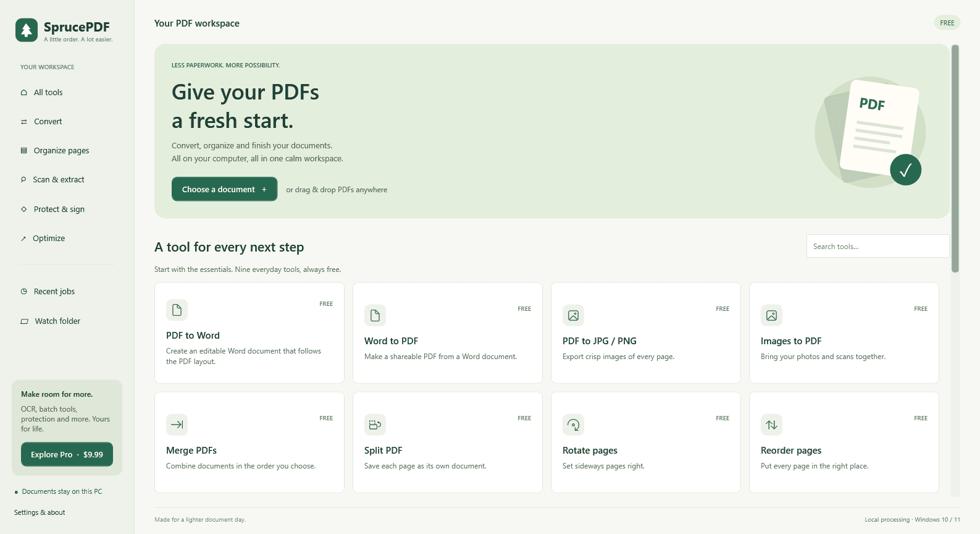Image resolution: width=980 pixels, height=534 pixels.
Task: Open the Merge PDFs tool title
Action: pos(191,451)
